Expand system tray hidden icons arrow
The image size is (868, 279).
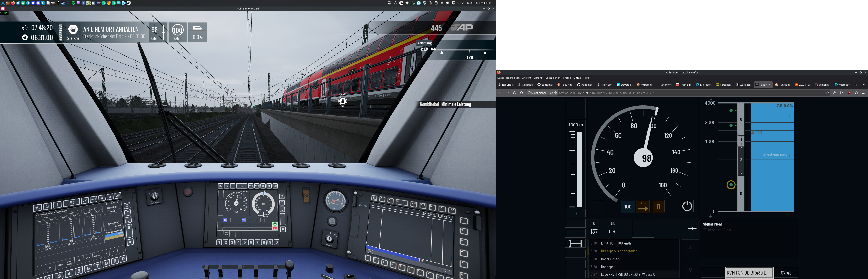tap(459, 3)
